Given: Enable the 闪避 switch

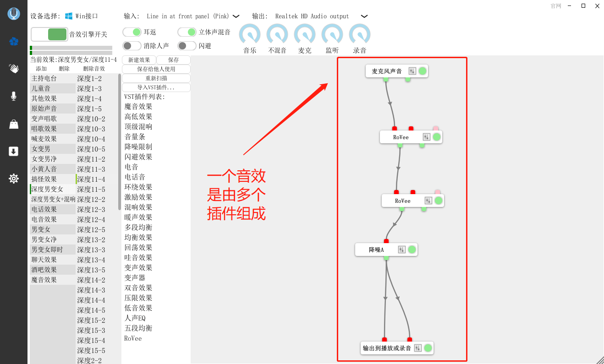Looking at the screenshot, I should click(187, 46).
